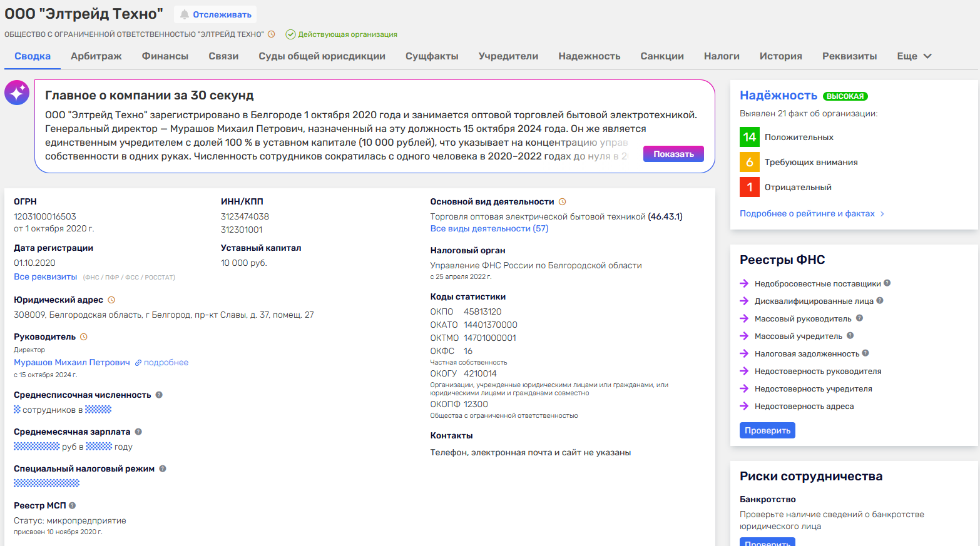Screen dimensions: 980x546
Task: Click the red 1 negative fact badge
Action: coord(750,187)
